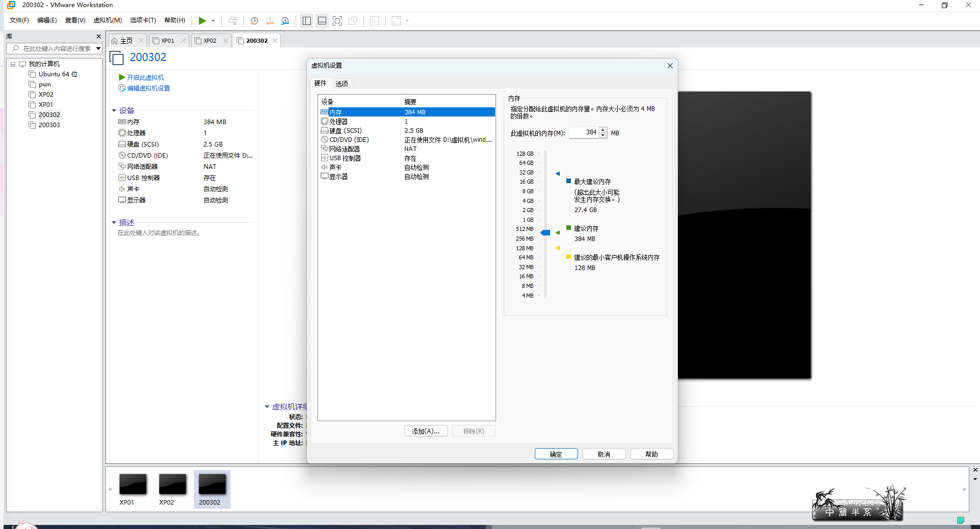This screenshot has height=529, width=980.
Task: Collapse the 我的计算机 tree node
Action: click(13, 64)
